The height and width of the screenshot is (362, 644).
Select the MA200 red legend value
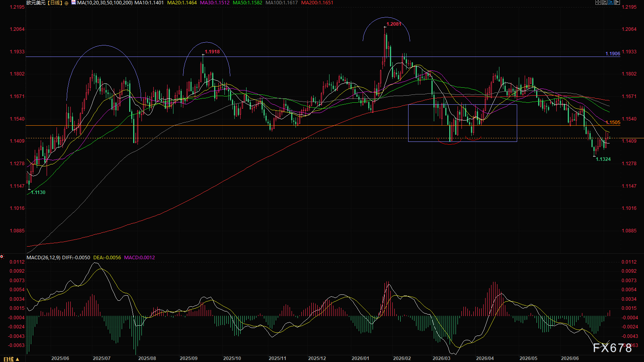click(317, 3)
